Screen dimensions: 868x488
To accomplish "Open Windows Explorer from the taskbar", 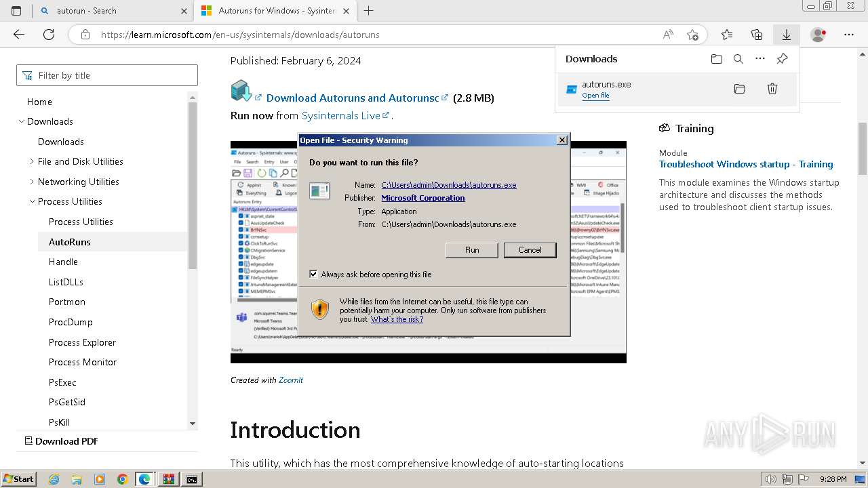I will click(x=77, y=479).
